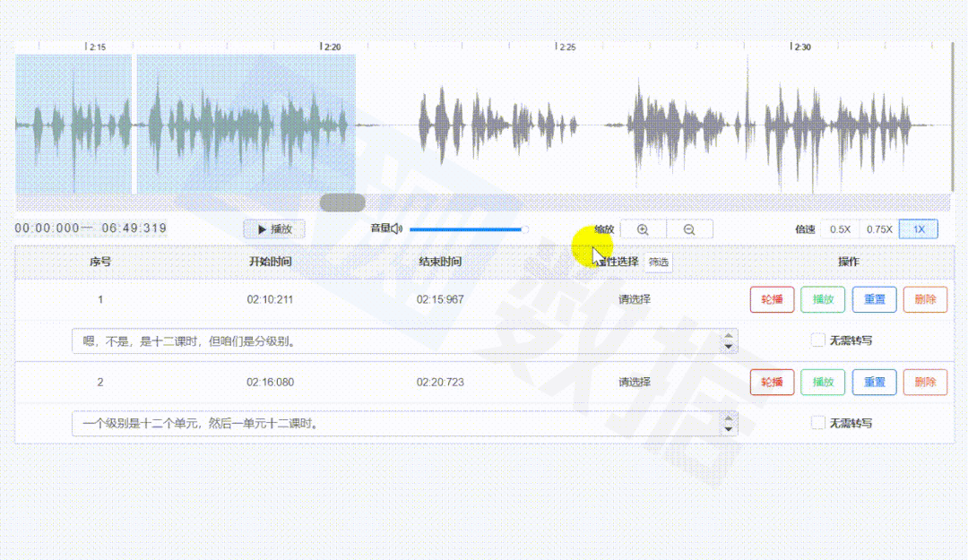968x560 pixels.
Task: Click transcription text field starting 一个级别
Action: pyautogui.click(x=404, y=424)
